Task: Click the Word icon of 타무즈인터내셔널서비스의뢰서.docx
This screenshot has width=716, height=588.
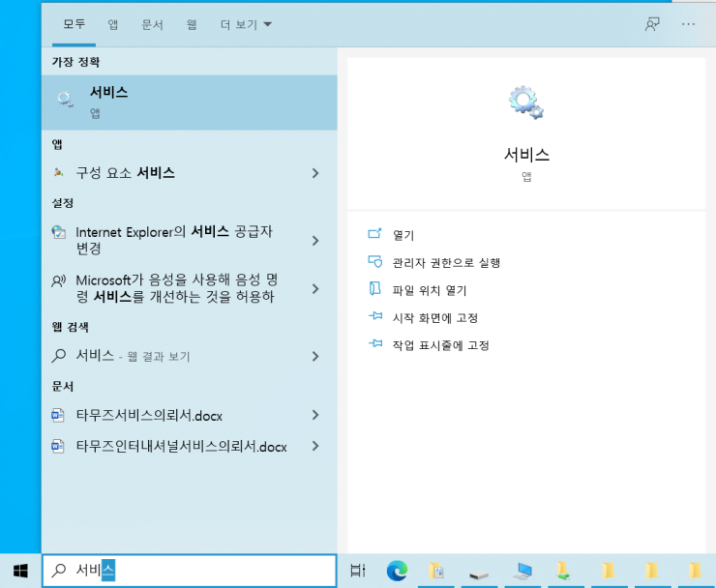Action: coord(58,446)
